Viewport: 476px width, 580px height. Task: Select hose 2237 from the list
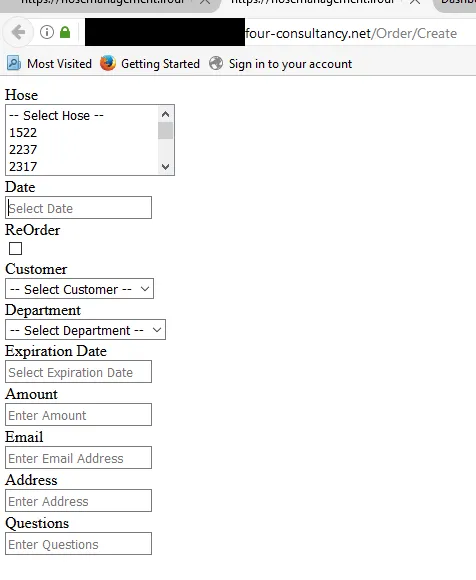tap(23, 149)
